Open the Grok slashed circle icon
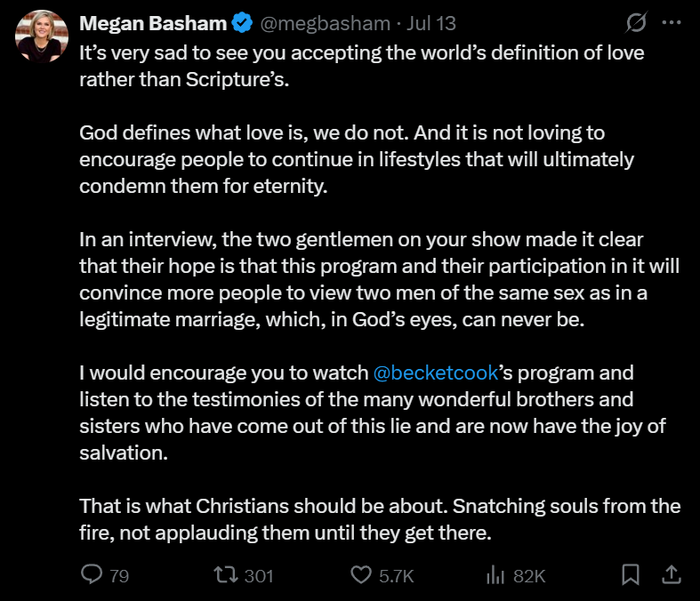This screenshot has height=601, width=700. click(x=636, y=22)
